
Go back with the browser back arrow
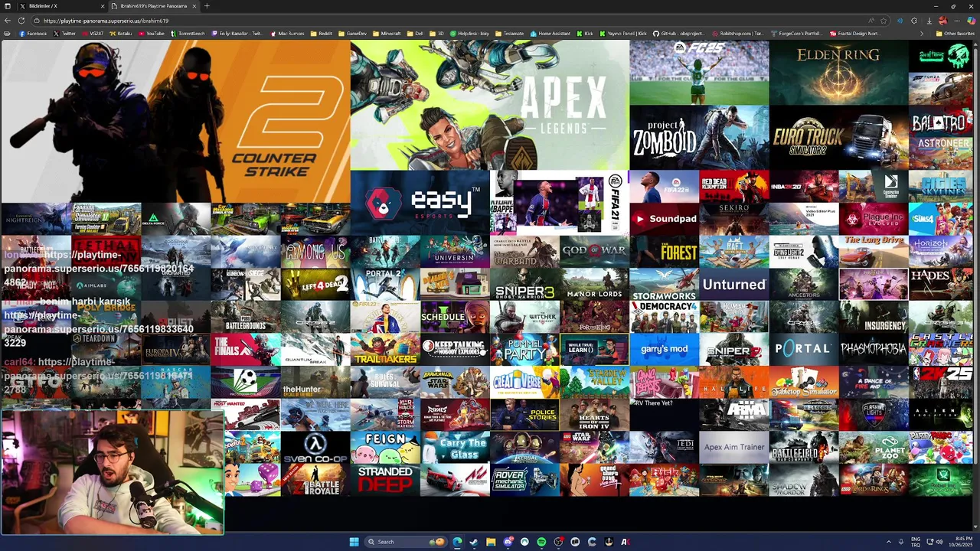(x=7, y=21)
